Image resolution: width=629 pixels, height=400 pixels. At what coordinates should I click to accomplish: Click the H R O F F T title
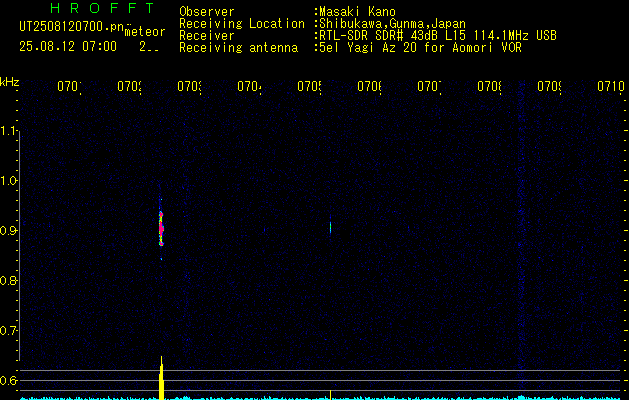point(102,8)
